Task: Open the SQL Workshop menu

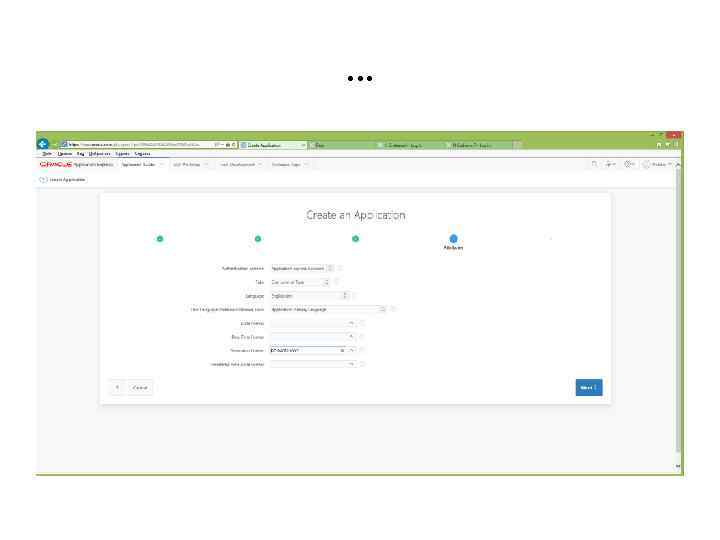Action: coord(191,164)
